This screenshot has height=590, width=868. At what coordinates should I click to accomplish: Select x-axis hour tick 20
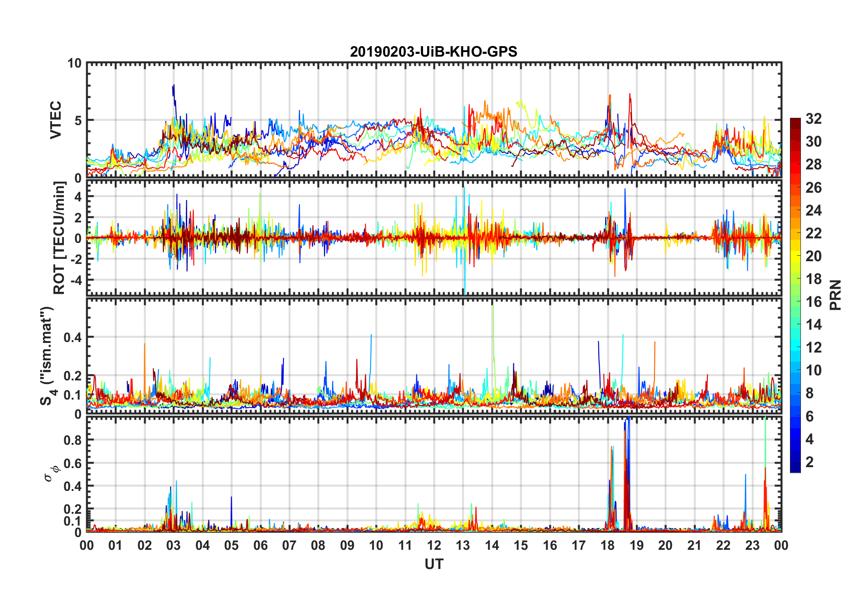tap(665, 545)
